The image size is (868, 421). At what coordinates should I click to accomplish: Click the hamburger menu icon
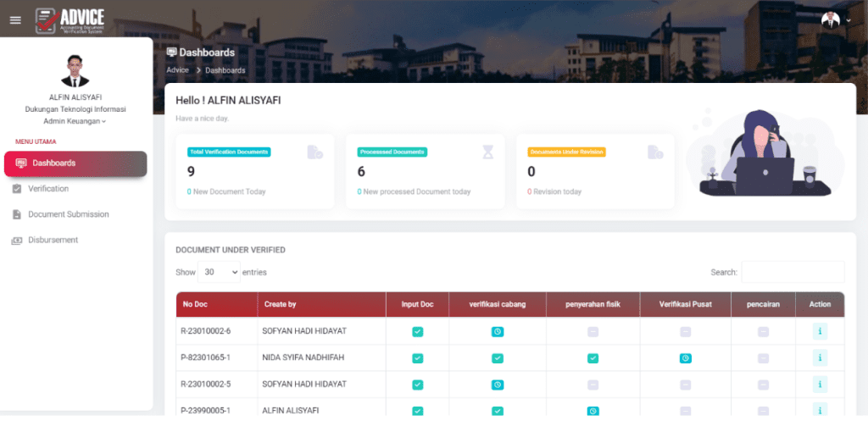click(x=15, y=20)
